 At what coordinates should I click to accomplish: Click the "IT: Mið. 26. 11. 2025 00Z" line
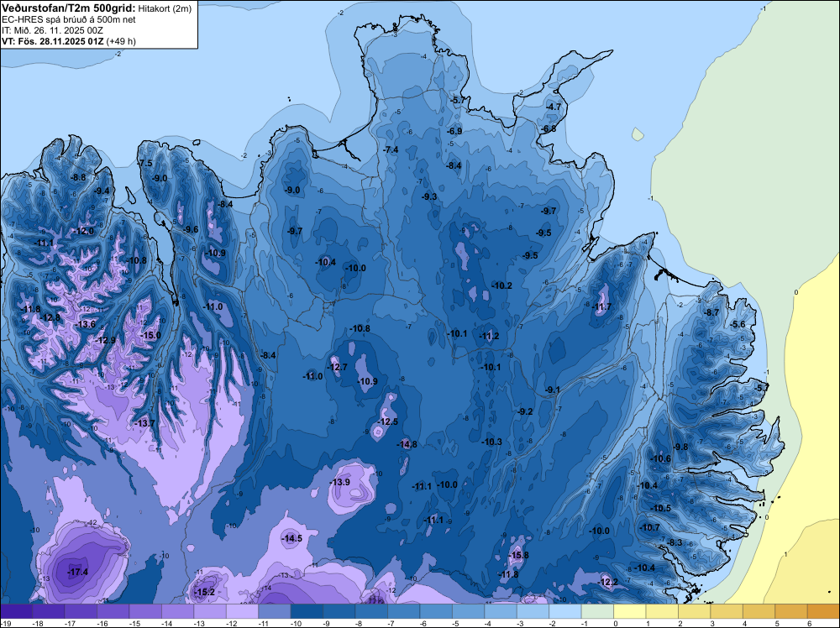pyautogui.click(x=52, y=30)
